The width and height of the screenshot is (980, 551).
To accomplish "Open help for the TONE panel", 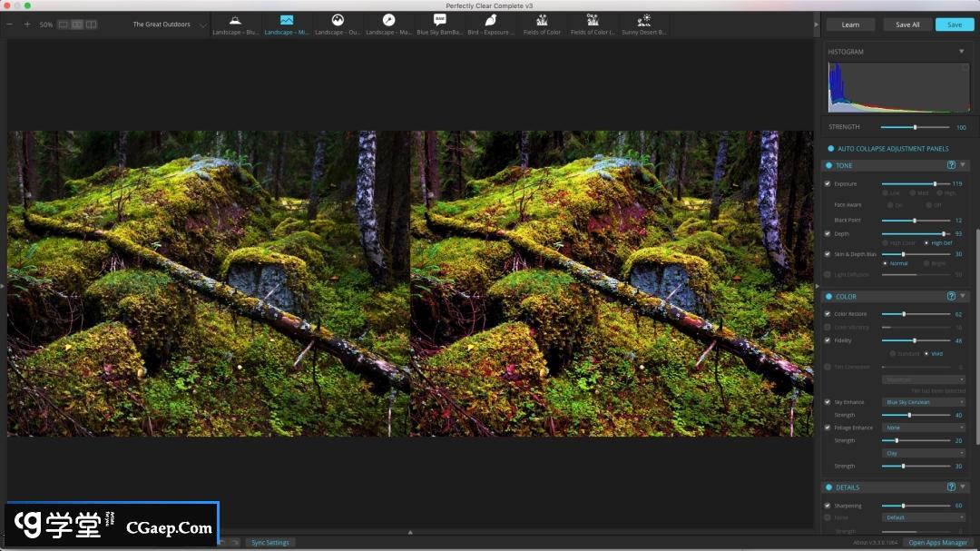I will [951, 165].
